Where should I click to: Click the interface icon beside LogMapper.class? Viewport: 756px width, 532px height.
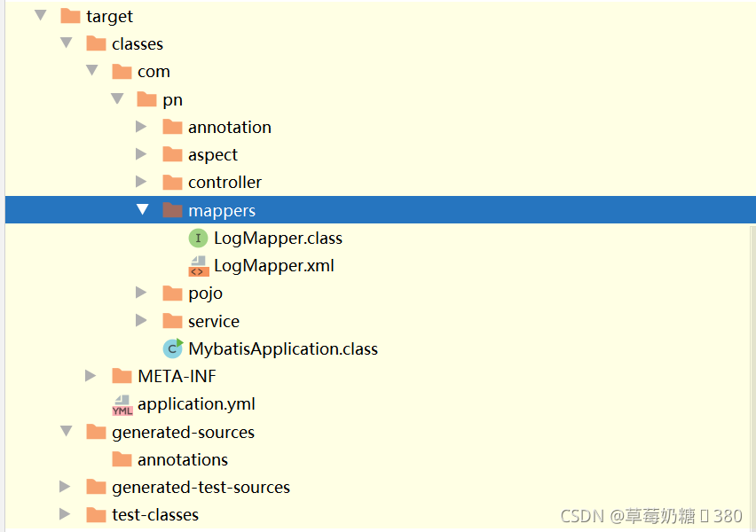coord(197,238)
